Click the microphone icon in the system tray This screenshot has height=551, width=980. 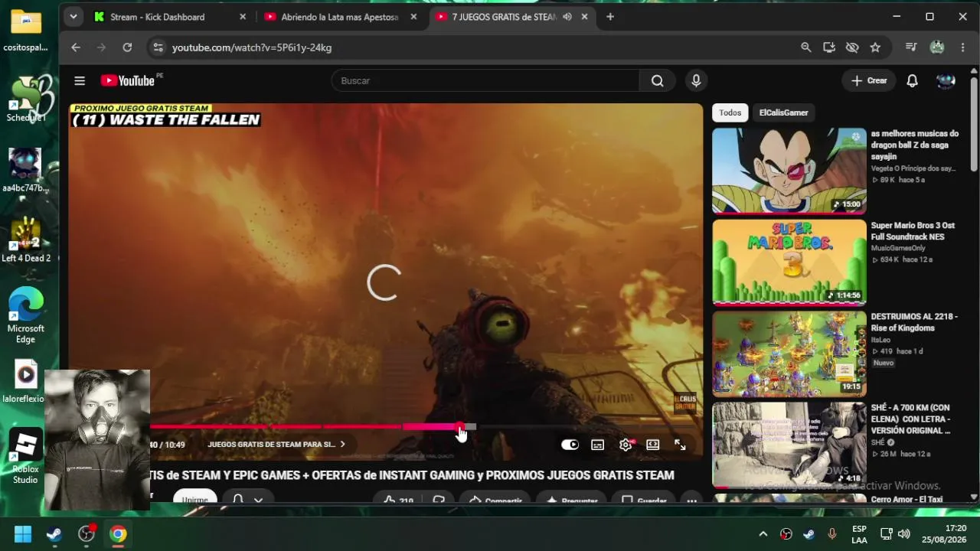click(832, 534)
